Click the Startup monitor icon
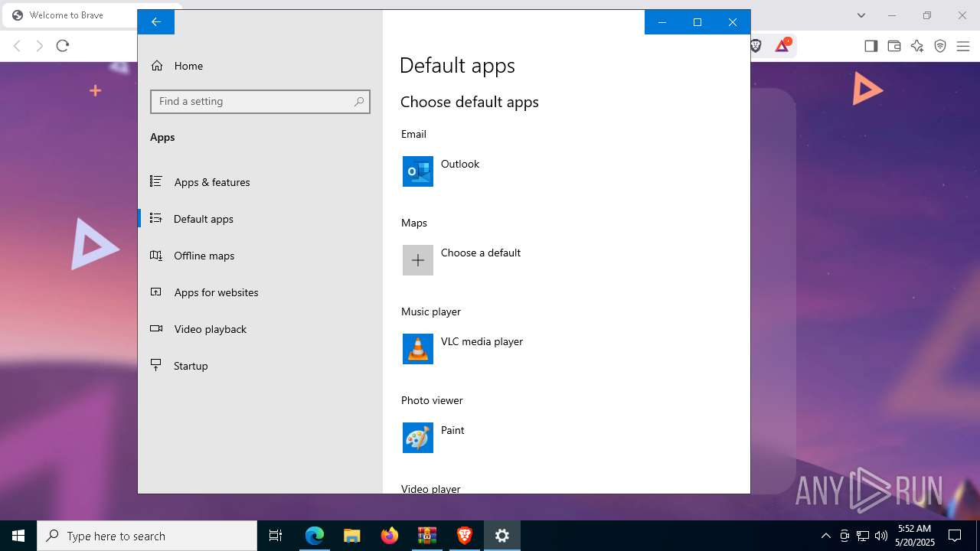 coord(156,365)
